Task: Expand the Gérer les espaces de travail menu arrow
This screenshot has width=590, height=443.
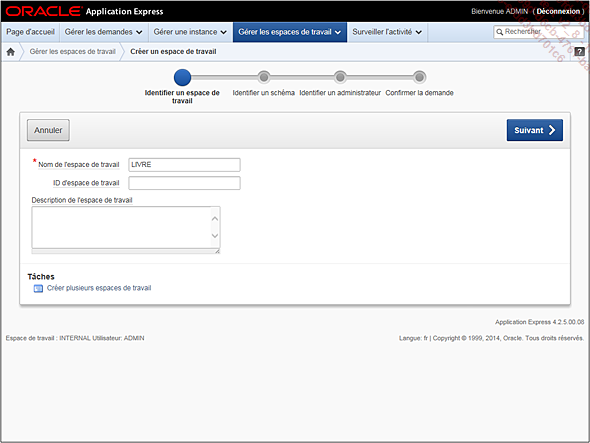Action: pyautogui.click(x=338, y=32)
